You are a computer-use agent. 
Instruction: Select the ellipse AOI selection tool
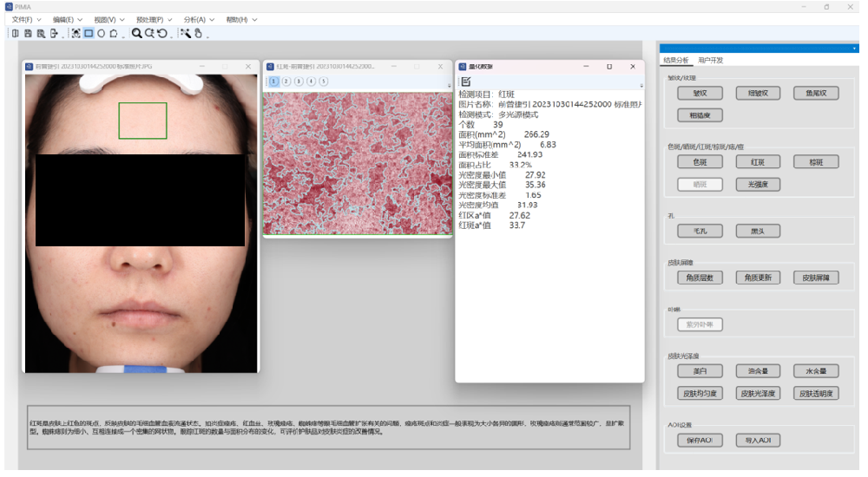(x=102, y=33)
